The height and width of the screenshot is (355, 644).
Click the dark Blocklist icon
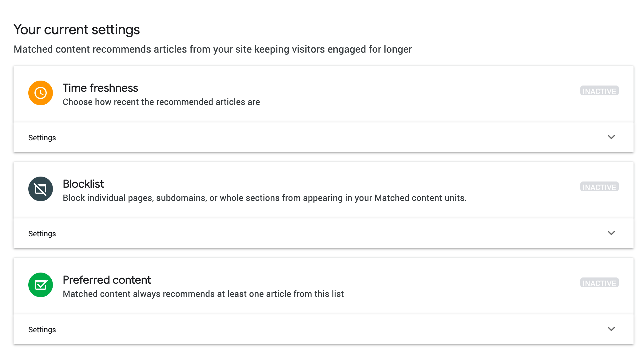(x=41, y=189)
